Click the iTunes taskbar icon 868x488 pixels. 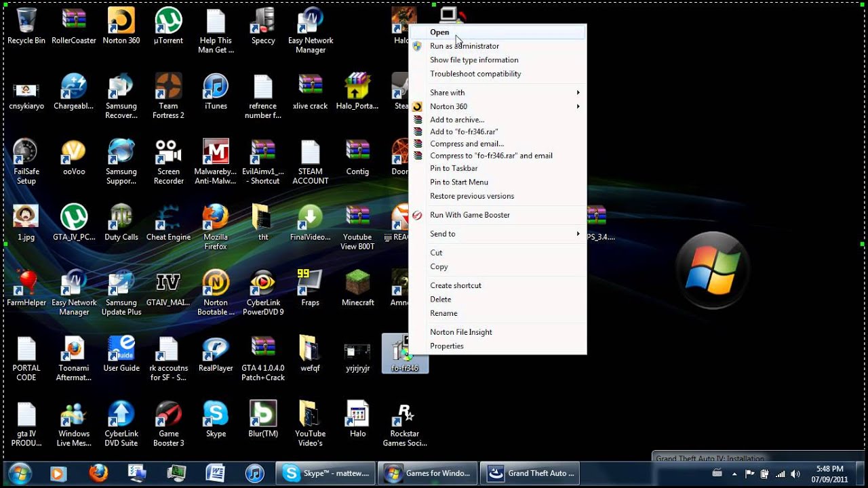click(x=255, y=473)
